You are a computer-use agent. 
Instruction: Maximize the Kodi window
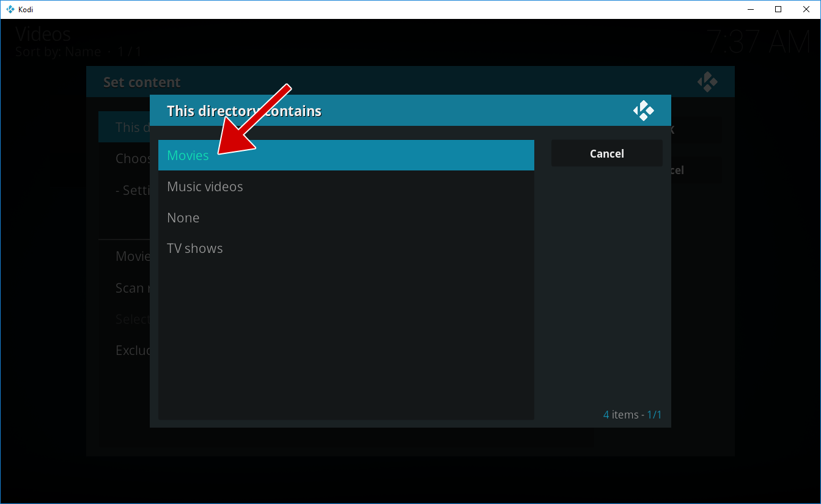pos(778,9)
